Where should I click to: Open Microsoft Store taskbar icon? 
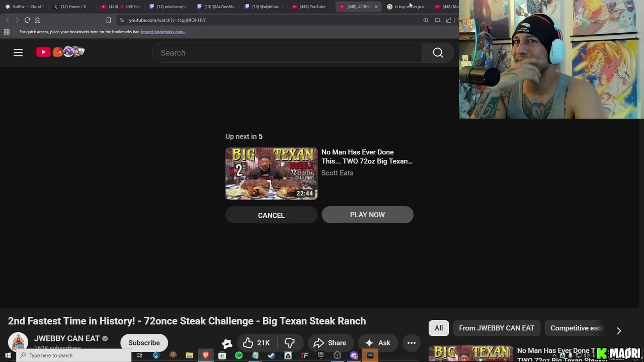coord(222,355)
